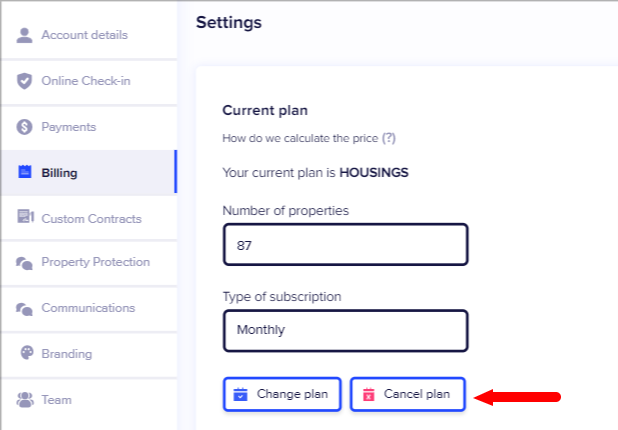This screenshot has width=618, height=430.
Task: Click the Custom Contracts document icon
Action: [25, 218]
